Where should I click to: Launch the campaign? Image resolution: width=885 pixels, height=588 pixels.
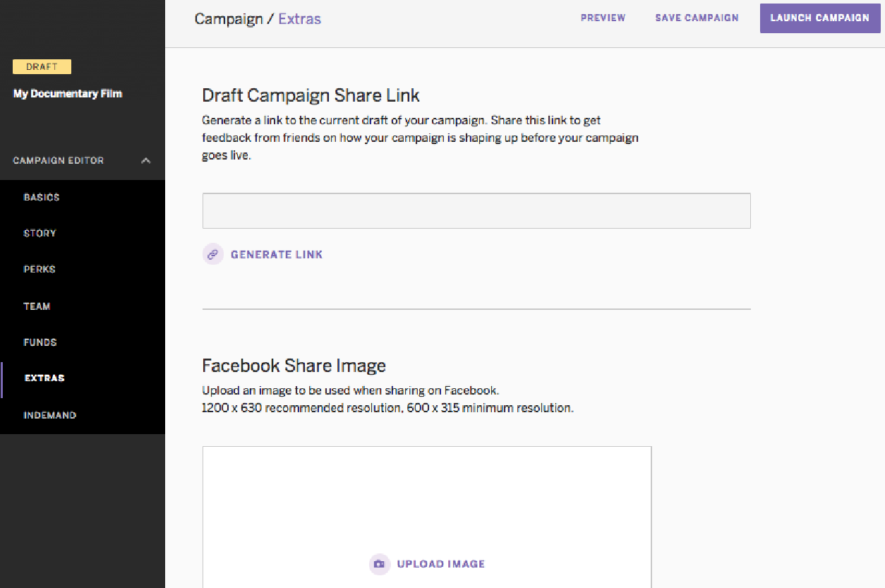(x=819, y=18)
